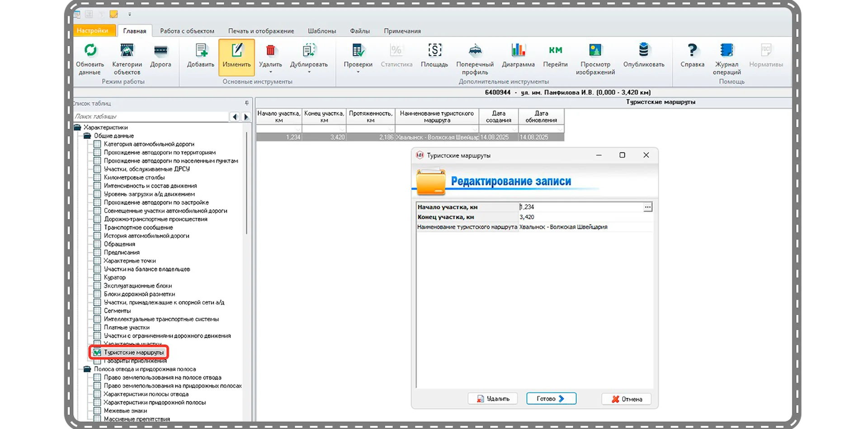The image size is (868, 429).
Task: Open the Поперечный профиль tool
Action: pyautogui.click(x=475, y=50)
